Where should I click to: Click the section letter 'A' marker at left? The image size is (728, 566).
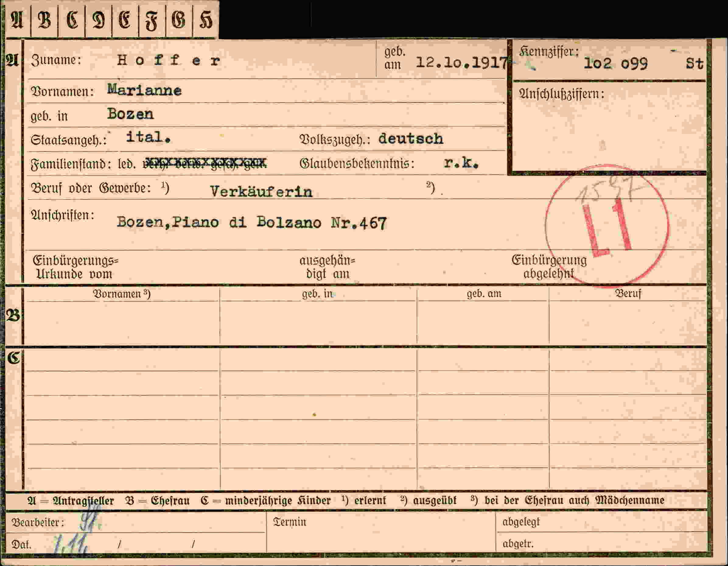(12, 60)
